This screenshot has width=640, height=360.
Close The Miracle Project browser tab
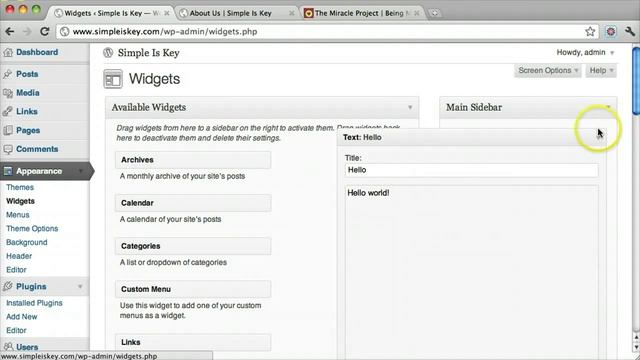[416, 13]
